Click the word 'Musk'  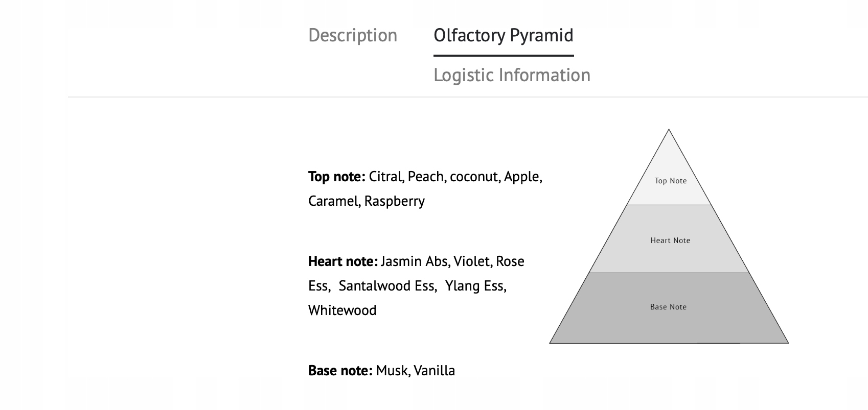392,371
